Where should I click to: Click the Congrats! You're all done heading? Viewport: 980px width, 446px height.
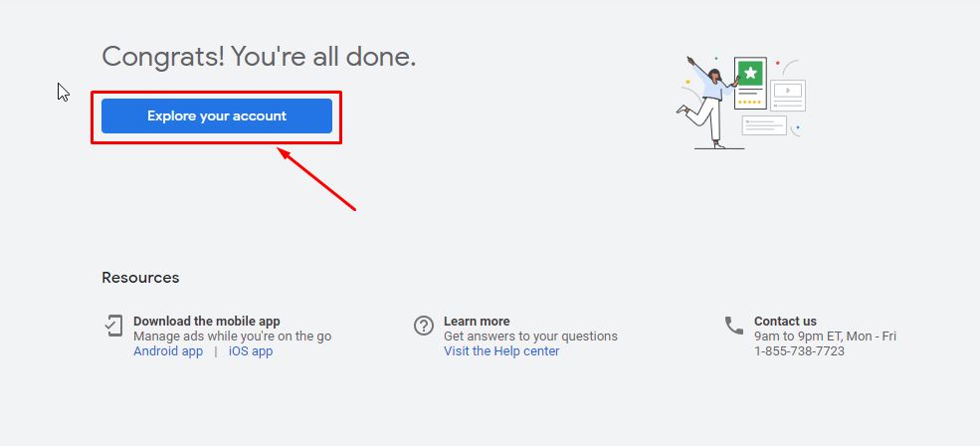coord(259,57)
